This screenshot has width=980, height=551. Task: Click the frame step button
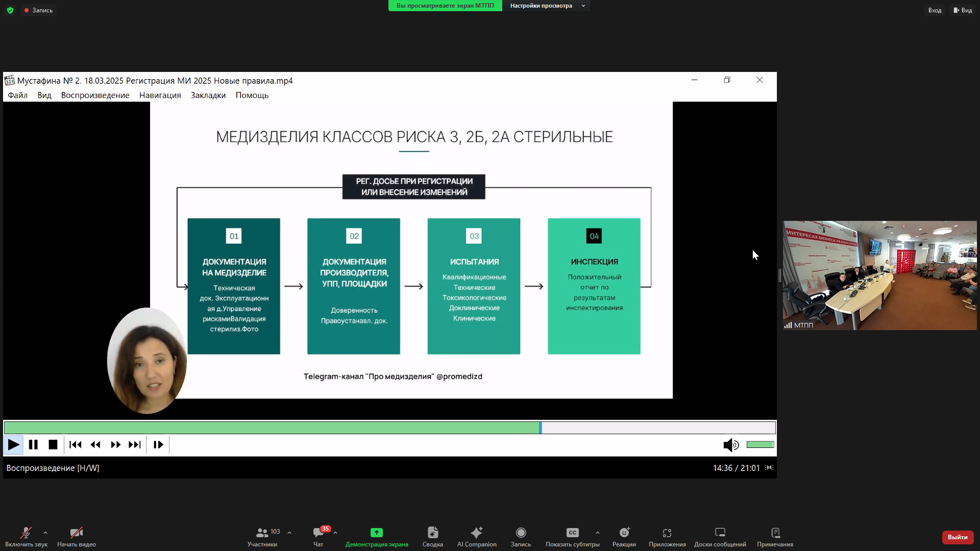pyautogui.click(x=158, y=445)
